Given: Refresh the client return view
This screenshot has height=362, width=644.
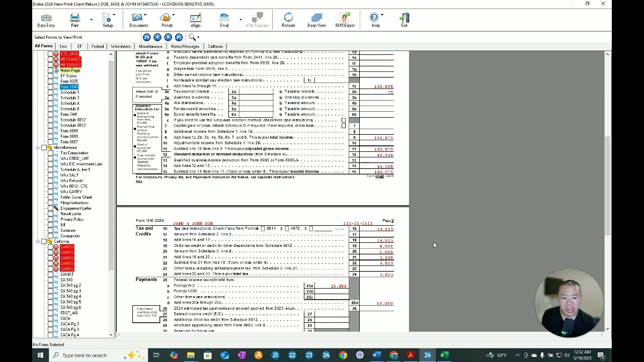Looking at the screenshot, I should [x=288, y=20].
